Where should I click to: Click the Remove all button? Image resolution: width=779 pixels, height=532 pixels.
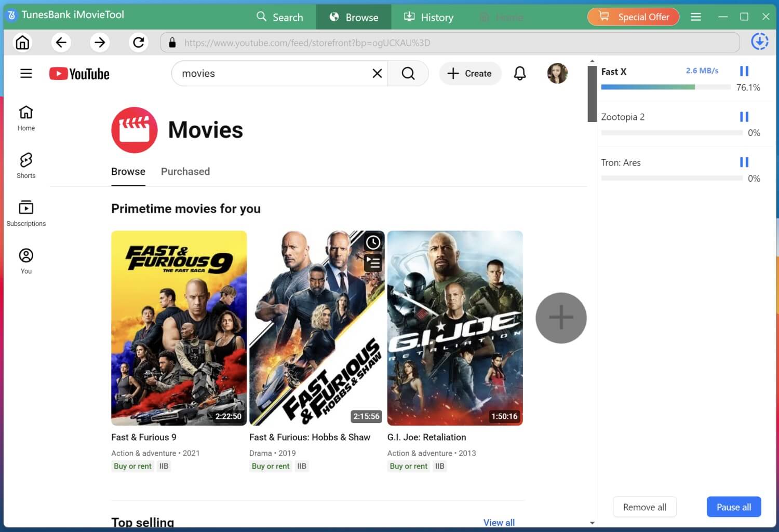point(644,507)
